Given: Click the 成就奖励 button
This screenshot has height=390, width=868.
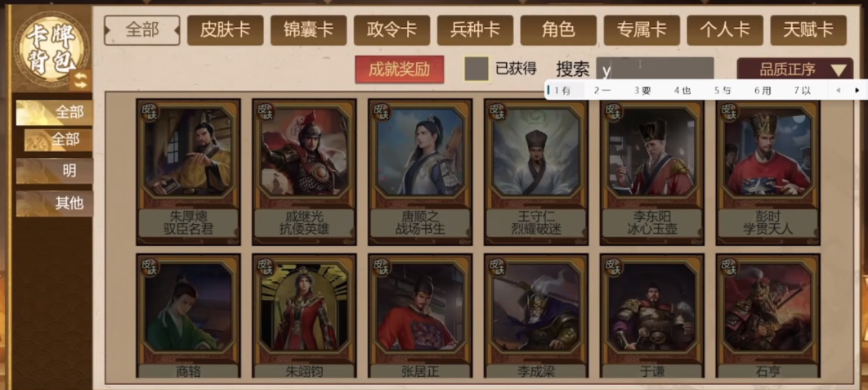Looking at the screenshot, I should [x=399, y=69].
